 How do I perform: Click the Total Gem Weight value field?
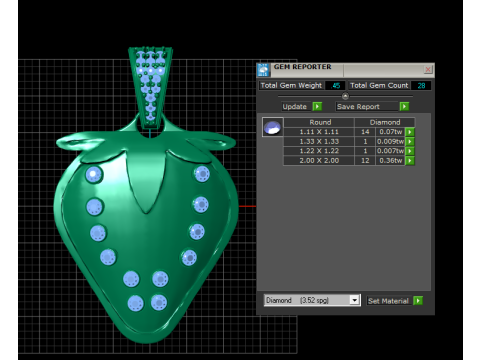click(335, 86)
